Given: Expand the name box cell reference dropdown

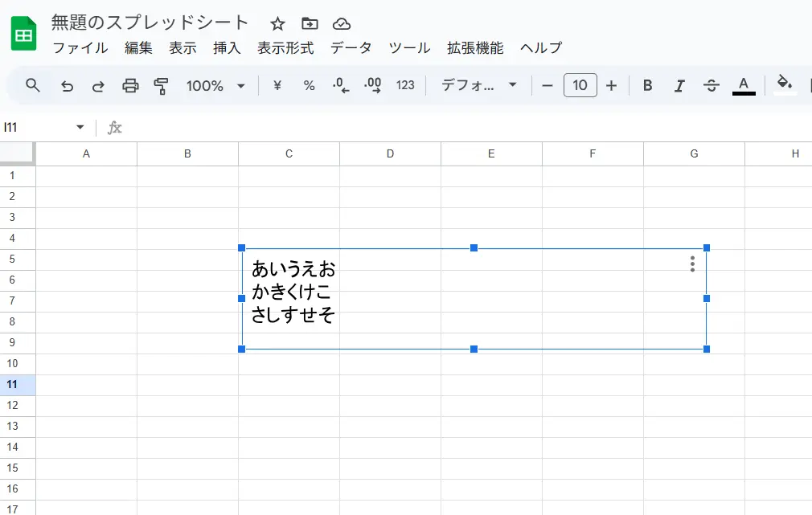Looking at the screenshot, I should [x=80, y=128].
